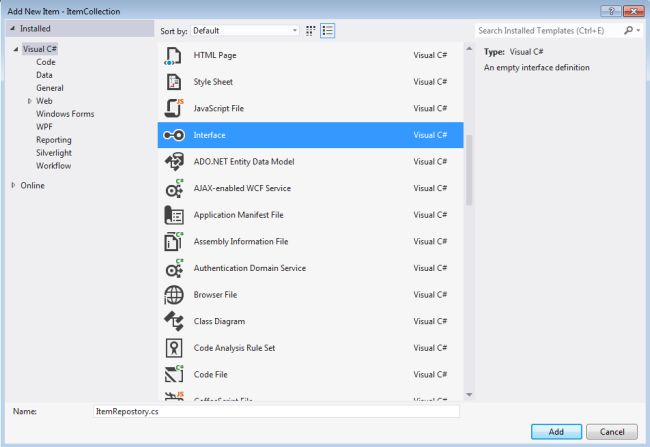Select the Reporting category
The image size is (650, 447).
(x=54, y=140)
